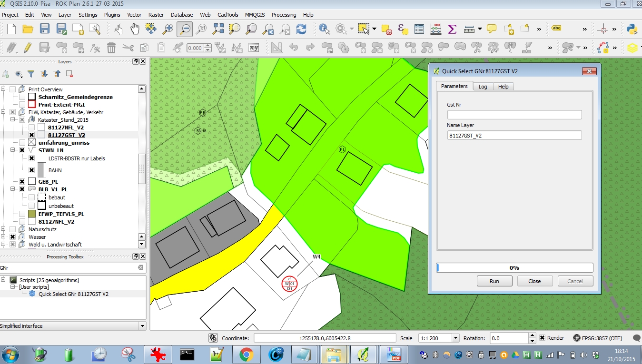642x364 pixels.
Task: Switch to the Log tab
Action: [483, 86]
